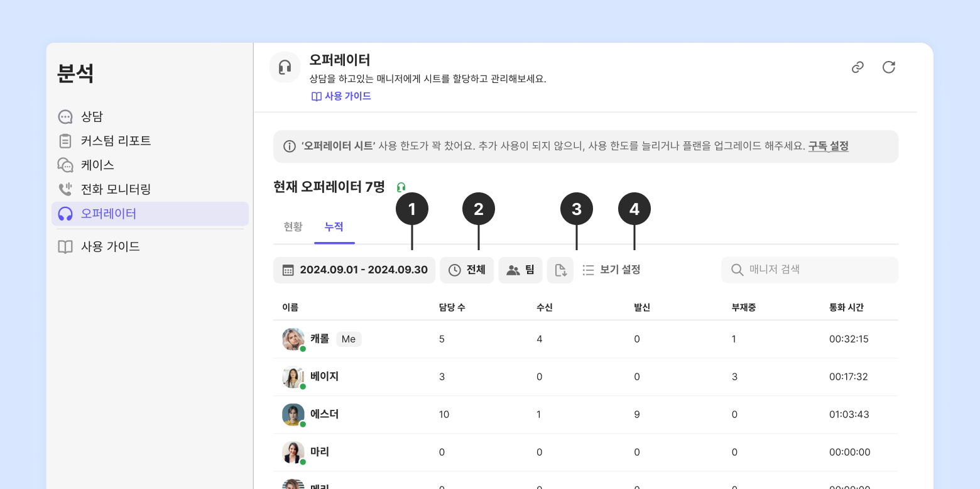Screen dimensions: 980x489
Task: Click the info icon in the notice banner
Action: [x=290, y=146]
